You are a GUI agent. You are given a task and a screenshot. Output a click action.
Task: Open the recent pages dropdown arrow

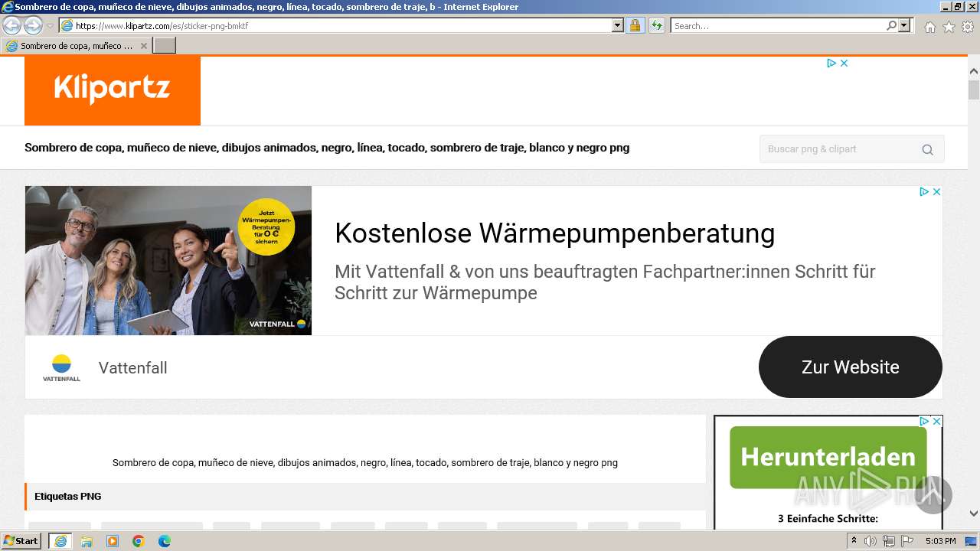(51, 26)
